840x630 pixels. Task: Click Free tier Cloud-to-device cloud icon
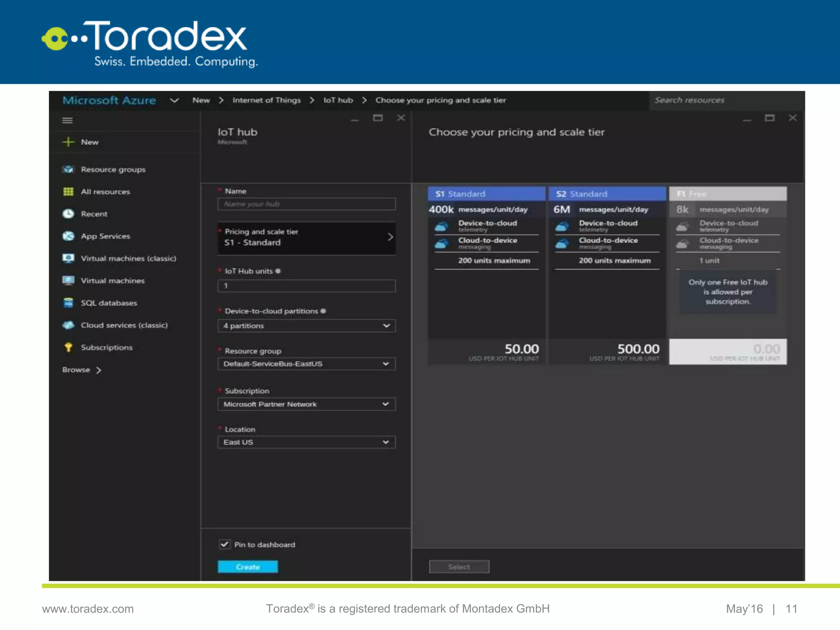click(x=682, y=244)
